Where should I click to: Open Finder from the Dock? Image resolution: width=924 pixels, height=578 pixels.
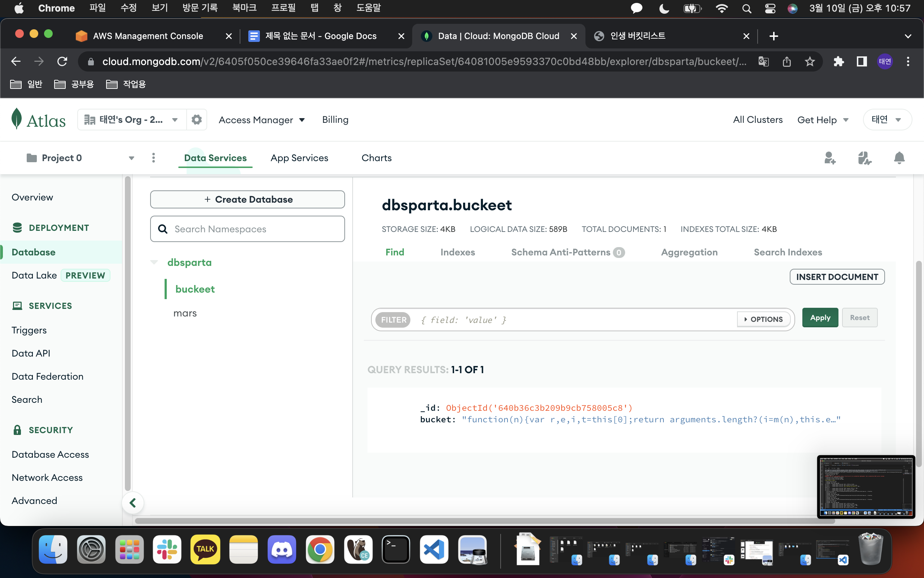tap(53, 549)
